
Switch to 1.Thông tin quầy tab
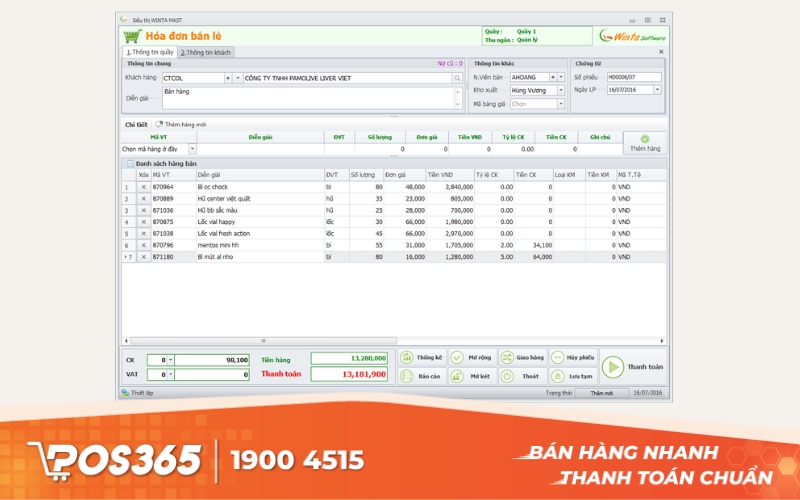[x=150, y=52]
